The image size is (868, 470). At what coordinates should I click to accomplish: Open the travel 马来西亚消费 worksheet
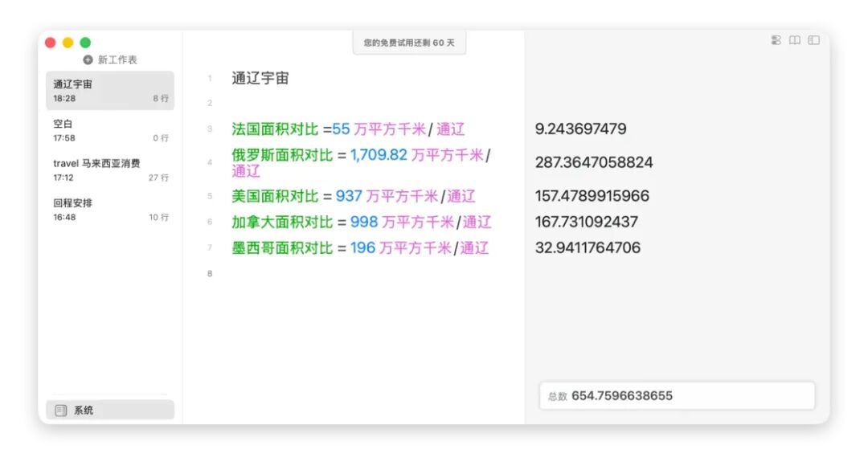pyautogui.click(x=110, y=170)
